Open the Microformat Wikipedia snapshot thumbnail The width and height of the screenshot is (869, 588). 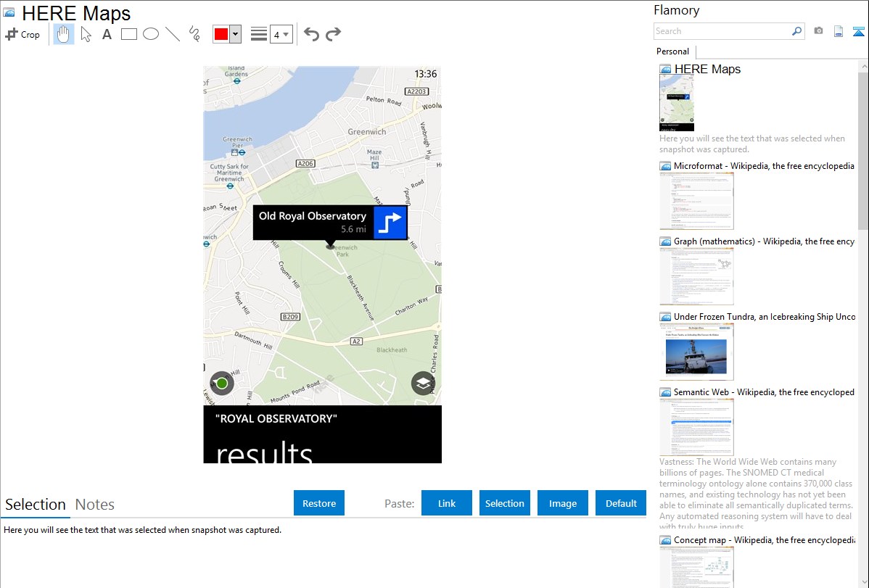click(696, 201)
